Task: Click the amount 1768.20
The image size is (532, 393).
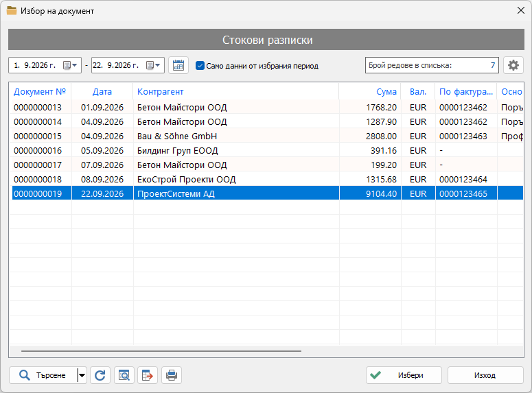Action: click(382, 107)
